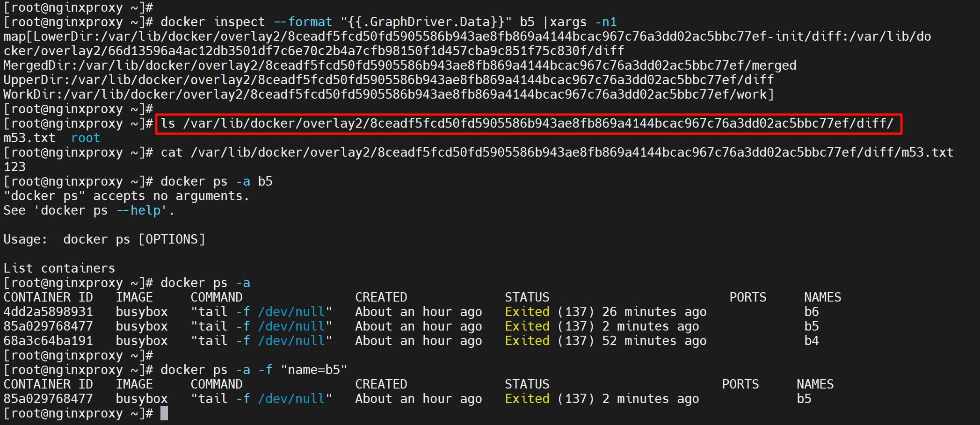Click the red-highlighted ls command line
This screenshot has width=980, height=425.
coord(528,124)
